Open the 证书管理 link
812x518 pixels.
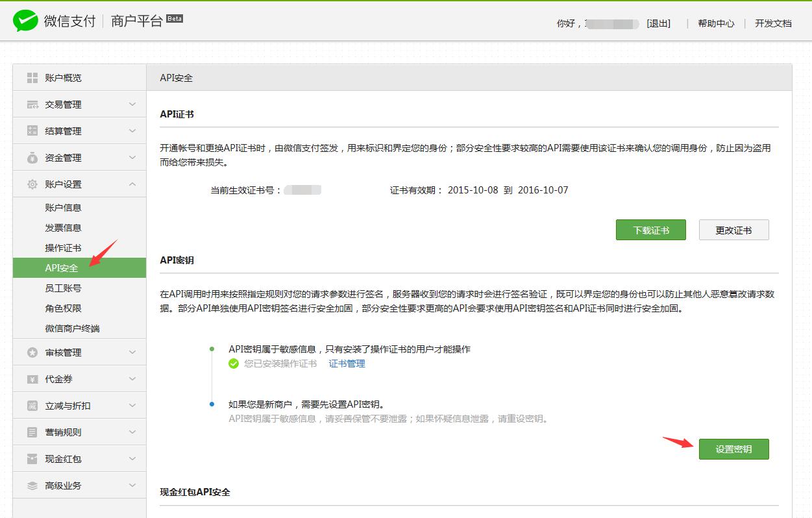click(347, 364)
